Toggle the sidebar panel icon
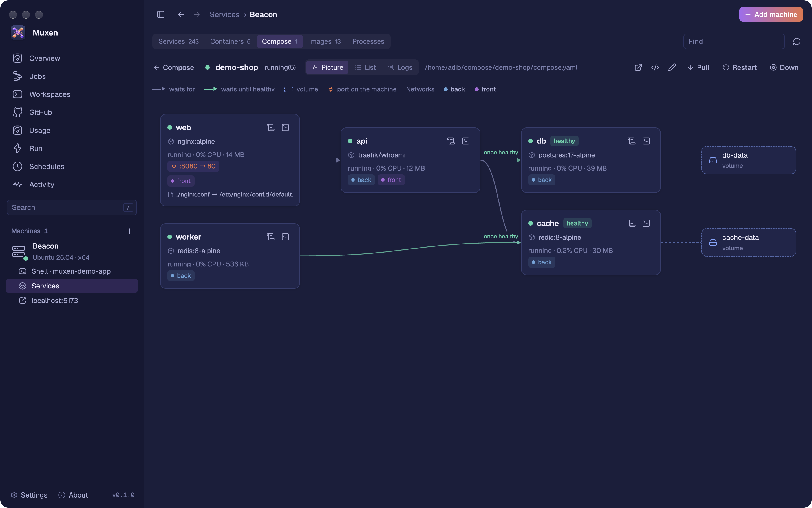This screenshot has height=508, width=812. [x=161, y=14]
